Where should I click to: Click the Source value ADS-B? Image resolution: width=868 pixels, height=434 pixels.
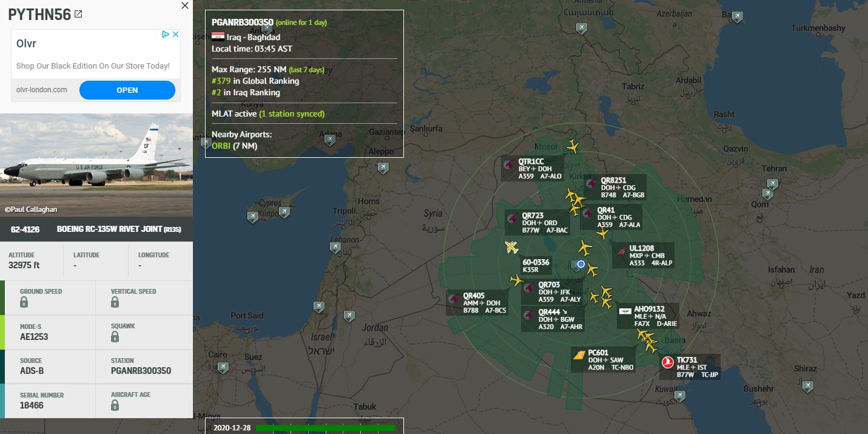pyautogui.click(x=32, y=370)
